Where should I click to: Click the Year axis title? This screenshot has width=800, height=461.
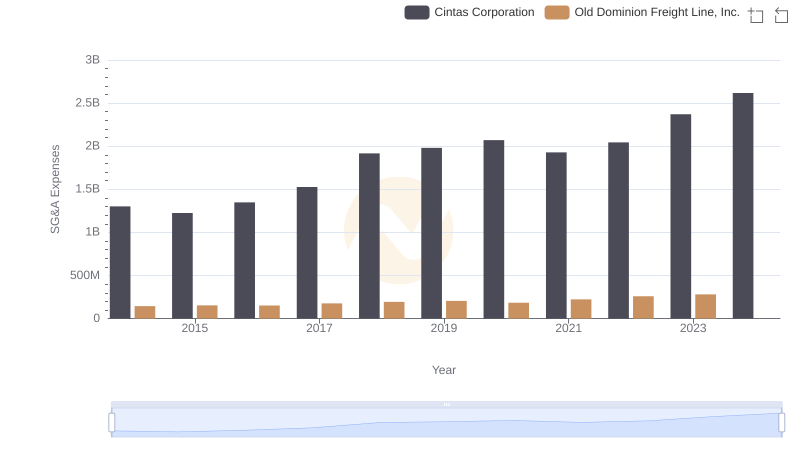(x=444, y=370)
